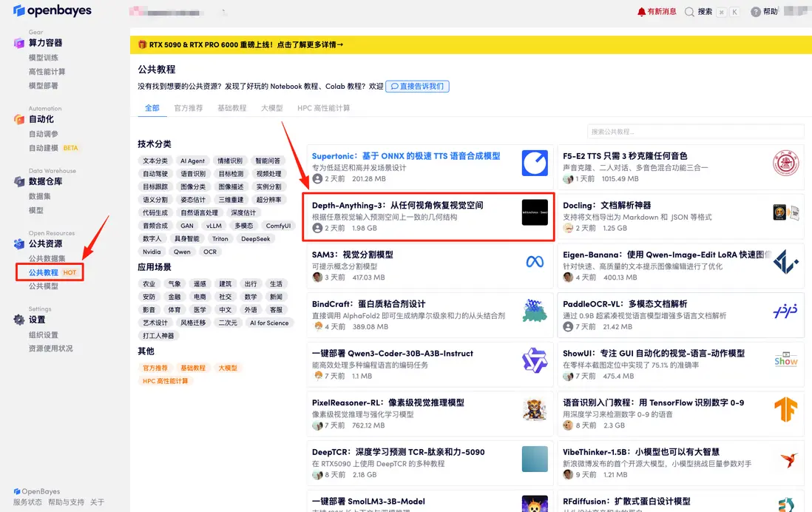Click the DeepTCR teal thumbnail
Viewport: 812px width, 512px height.
(x=535, y=459)
